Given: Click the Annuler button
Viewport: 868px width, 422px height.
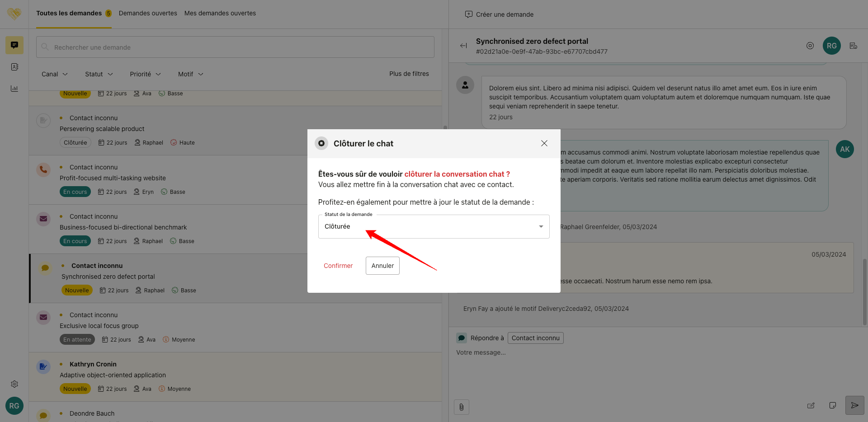Looking at the screenshot, I should [x=382, y=266].
